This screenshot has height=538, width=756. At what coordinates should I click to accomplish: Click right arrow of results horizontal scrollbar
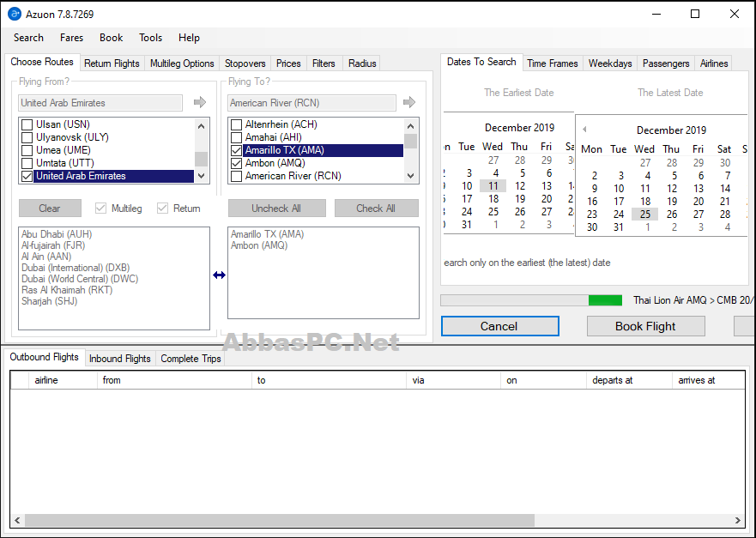[x=738, y=520]
